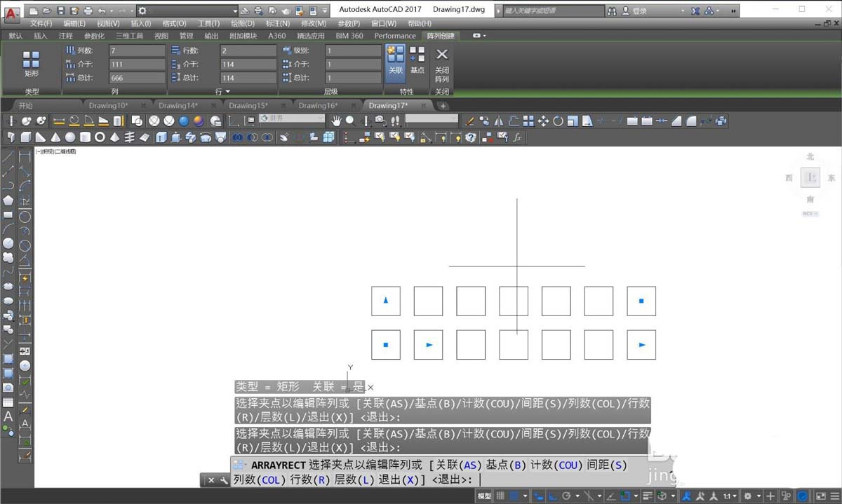Click the Save icon in quick access toolbar
This screenshot has height=504, width=842.
click(61, 11)
